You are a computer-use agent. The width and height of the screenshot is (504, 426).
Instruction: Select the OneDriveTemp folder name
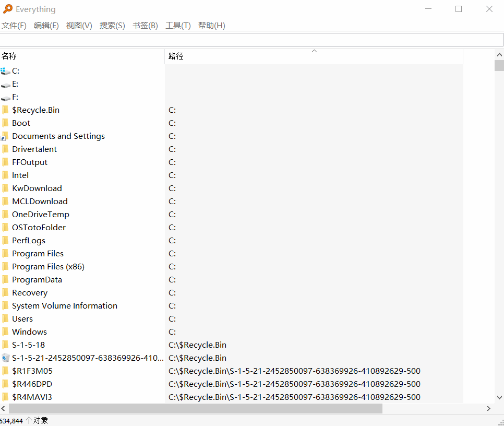pos(41,215)
